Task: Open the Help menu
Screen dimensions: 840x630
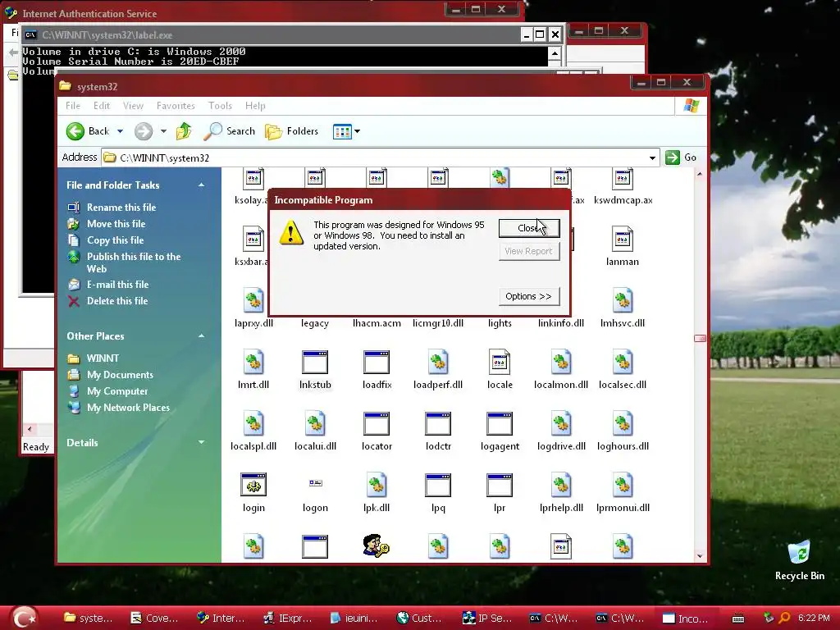Action: click(256, 106)
